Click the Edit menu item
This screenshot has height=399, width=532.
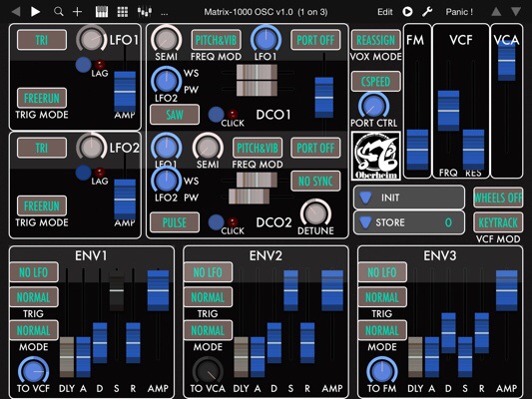coord(385,12)
